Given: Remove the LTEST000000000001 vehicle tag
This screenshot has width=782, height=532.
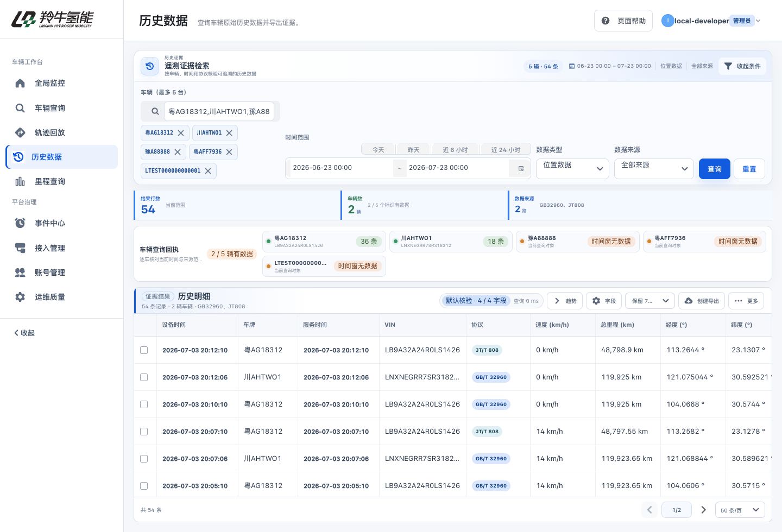Looking at the screenshot, I should [208, 171].
